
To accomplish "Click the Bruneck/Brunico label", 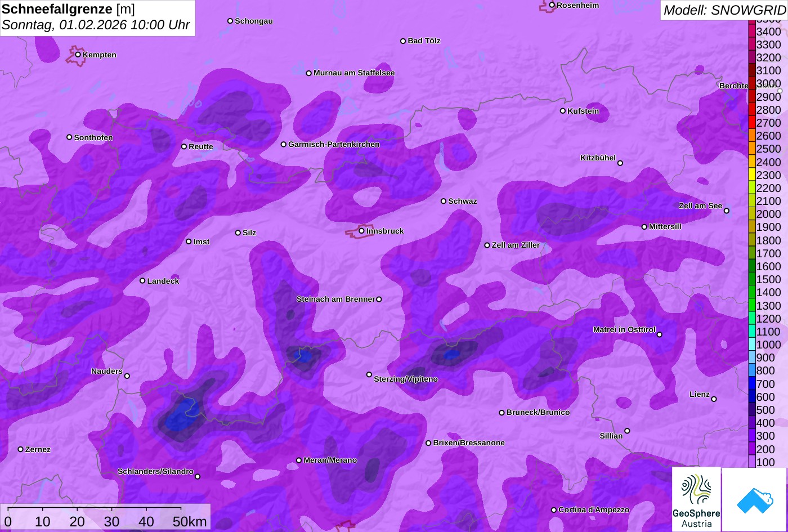I will click(538, 412).
